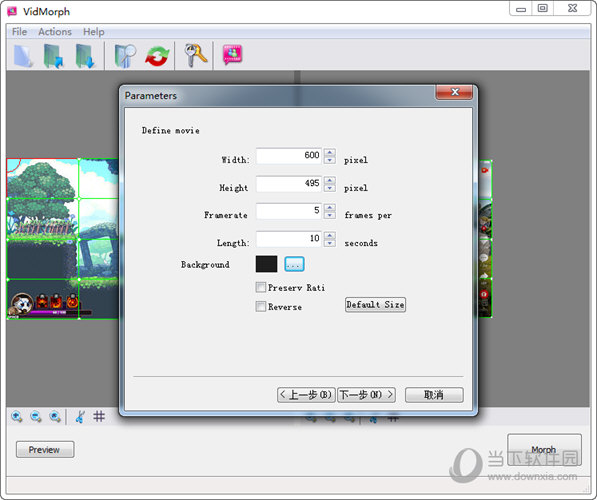Click the zoom in icon under left image

(x=17, y=417)
